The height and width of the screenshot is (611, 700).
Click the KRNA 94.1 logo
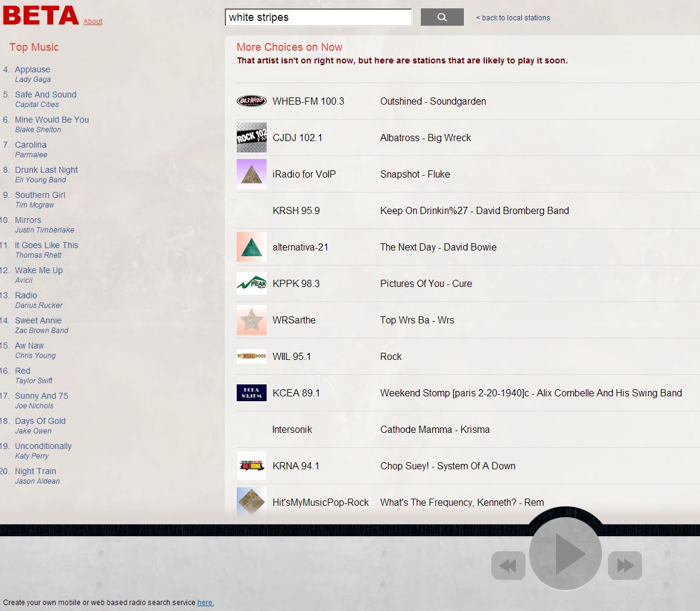(x=251, y=466)
